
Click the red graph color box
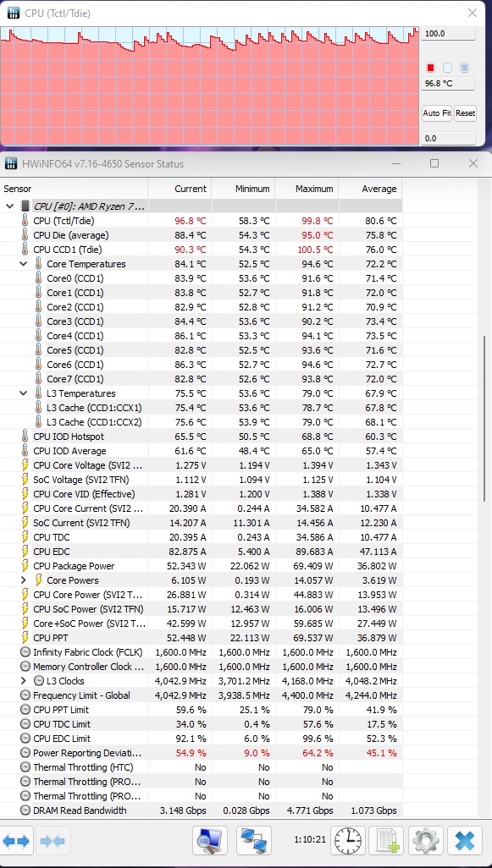point(430,68)
